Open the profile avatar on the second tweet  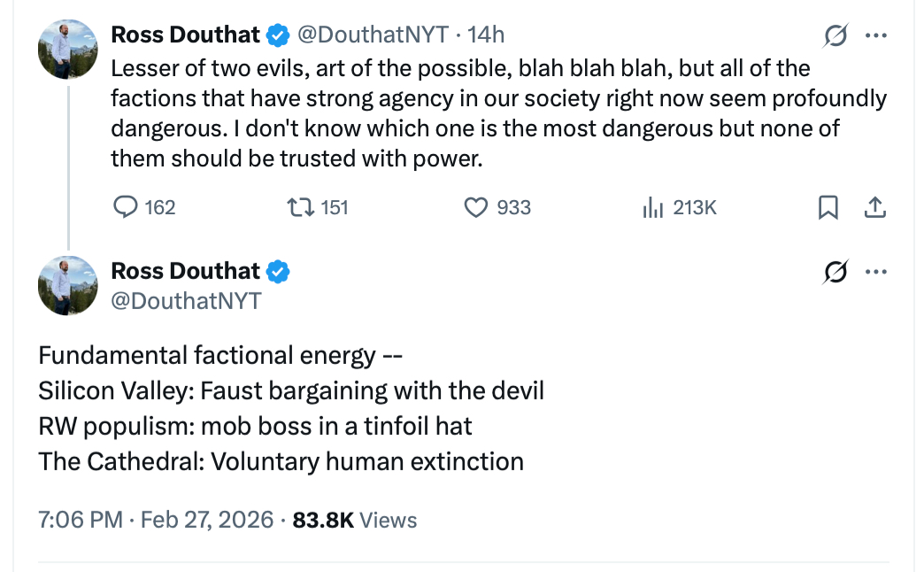pyautogui.click(x=67, y=285)
